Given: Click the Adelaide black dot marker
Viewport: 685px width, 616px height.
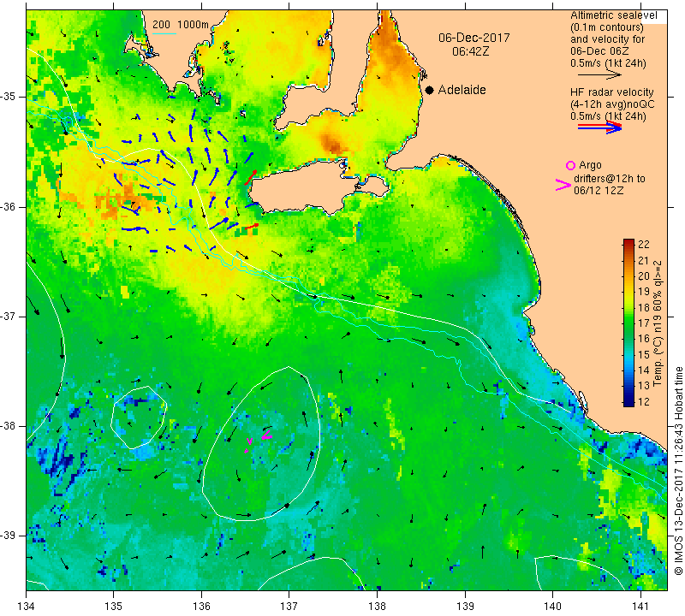Looking at the screenshot, I should (430, 90).
